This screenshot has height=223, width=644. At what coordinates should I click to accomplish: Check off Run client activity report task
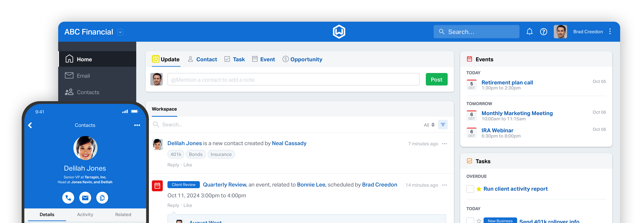click(x=470, y=189)
